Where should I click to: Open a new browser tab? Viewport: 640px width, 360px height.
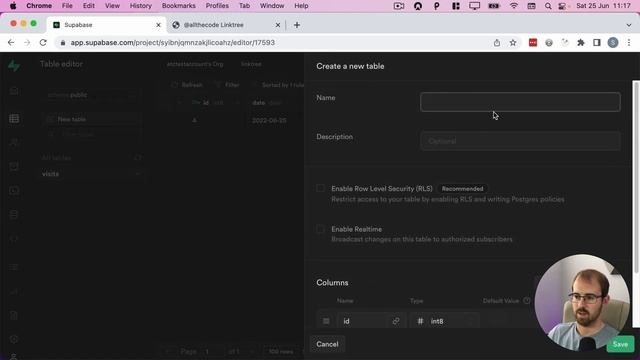click(x=297, y=25)
